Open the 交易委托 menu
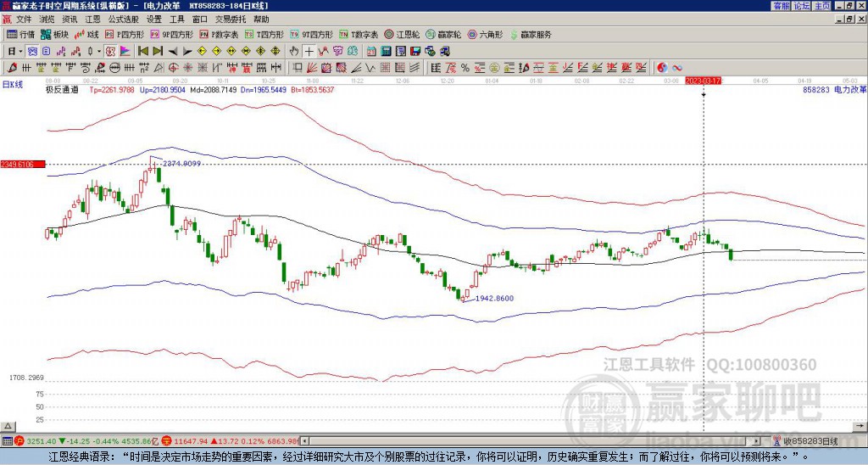Screen dimensions: 868x465 [231, 20]
